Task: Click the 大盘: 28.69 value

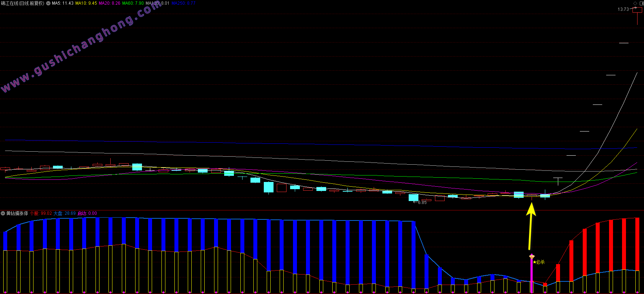Action: pyautogui.click(x=65, y=213)
